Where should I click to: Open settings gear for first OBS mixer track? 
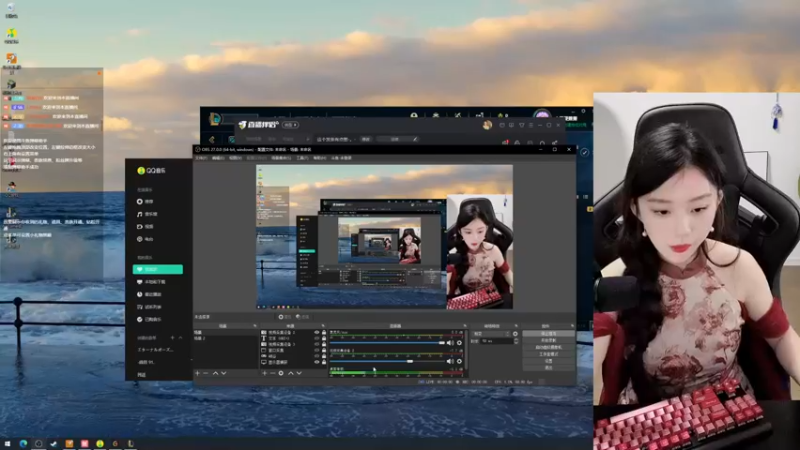coord(459,343)
